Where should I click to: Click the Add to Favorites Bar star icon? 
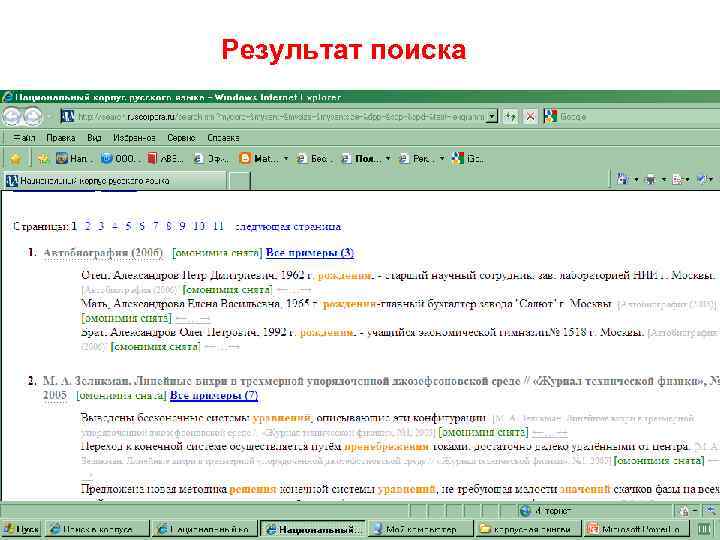(43, 159)
